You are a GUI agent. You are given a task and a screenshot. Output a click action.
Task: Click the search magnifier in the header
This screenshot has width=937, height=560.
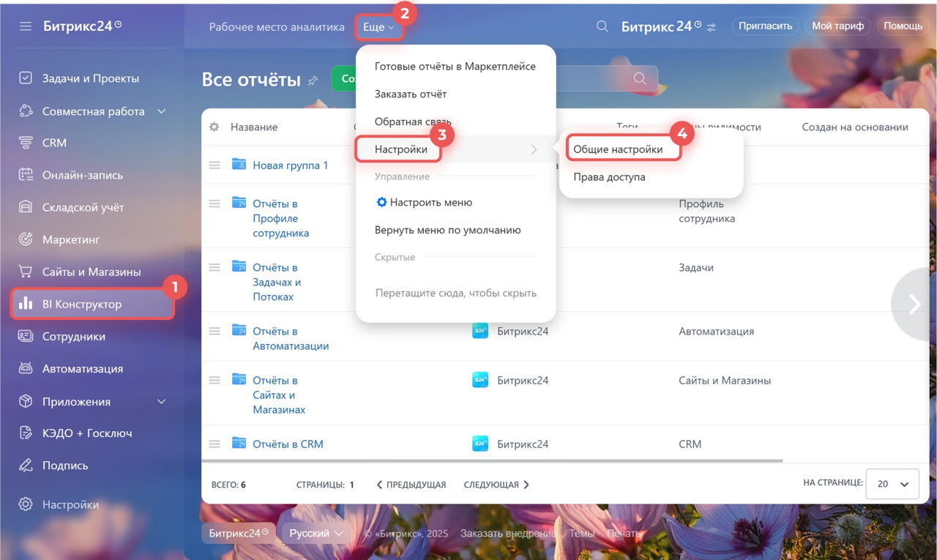pyautogui.click(x=602, y=26)
